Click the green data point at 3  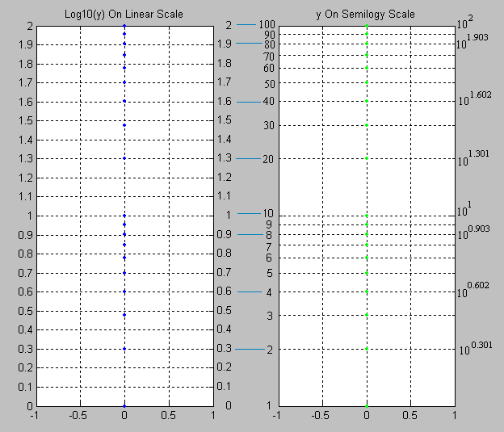[x=367, y=315]
